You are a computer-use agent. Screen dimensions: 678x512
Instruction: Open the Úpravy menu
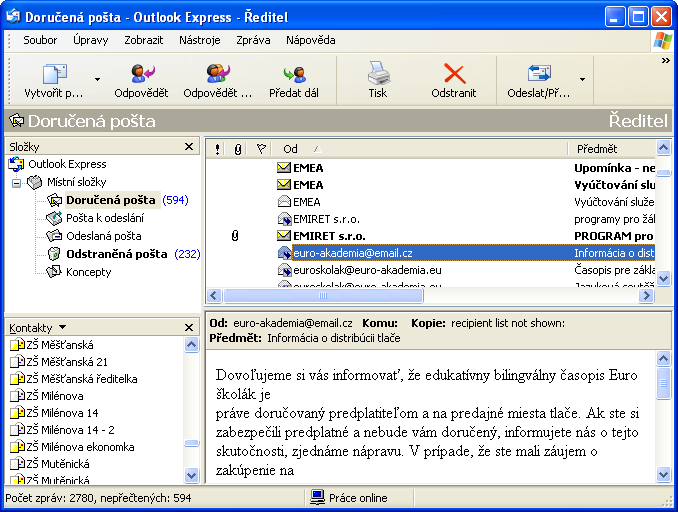tap(90, 40)
